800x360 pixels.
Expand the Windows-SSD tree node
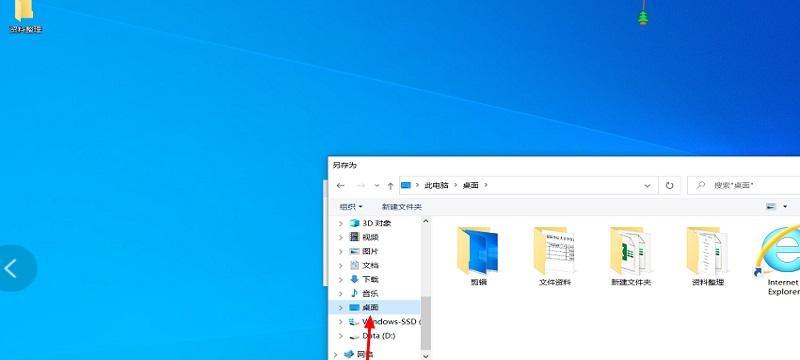tap(341, 322)
